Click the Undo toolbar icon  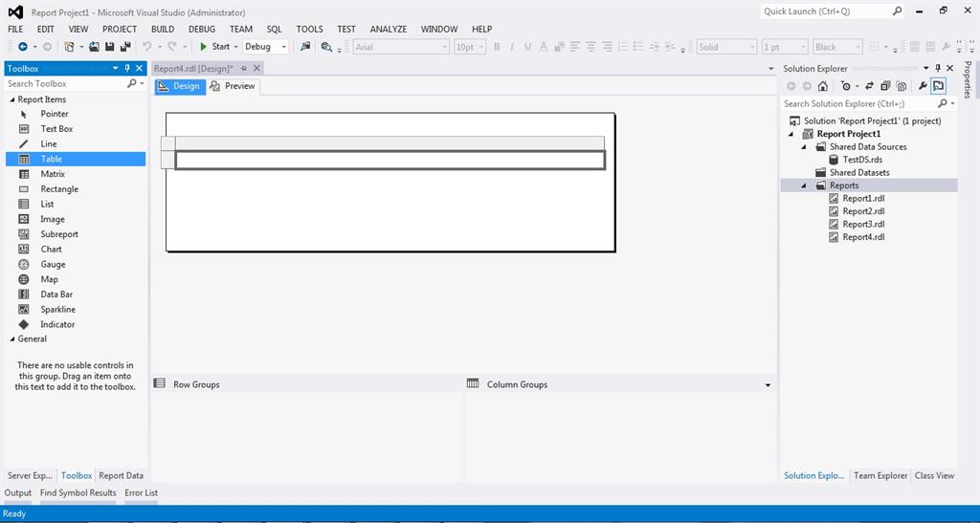click(x=146, y=47)
